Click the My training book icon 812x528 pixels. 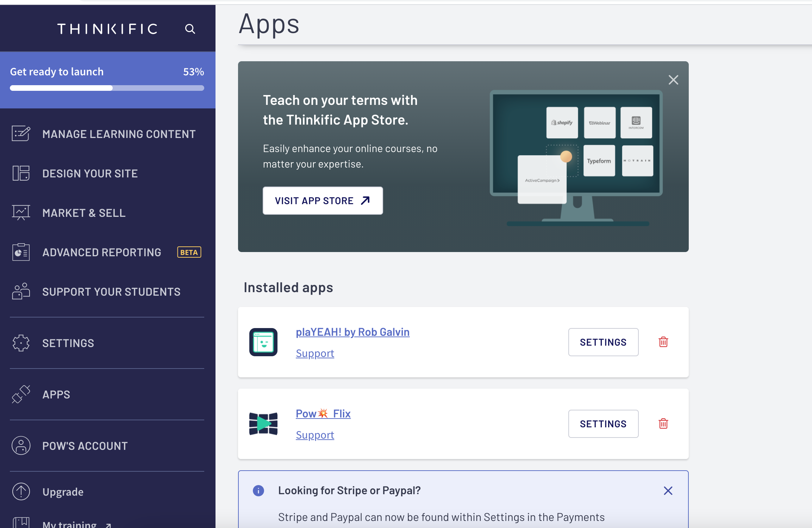21,522
